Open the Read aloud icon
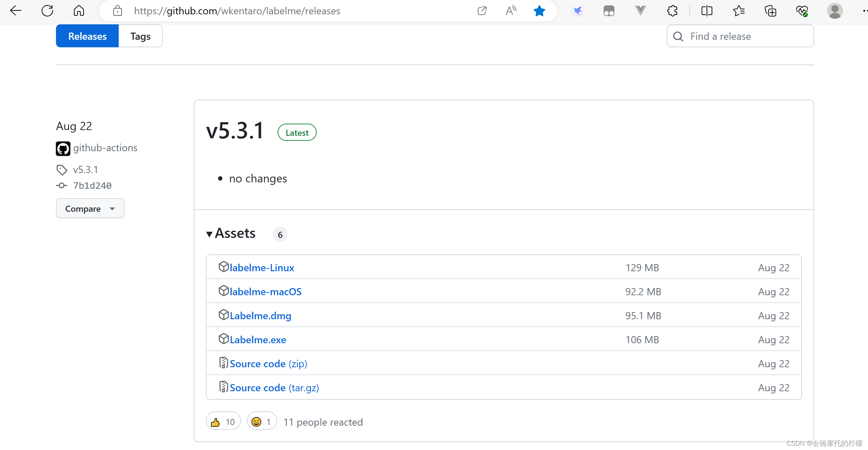Viewport: 868px width, 450px height. [x=511, y=11]
